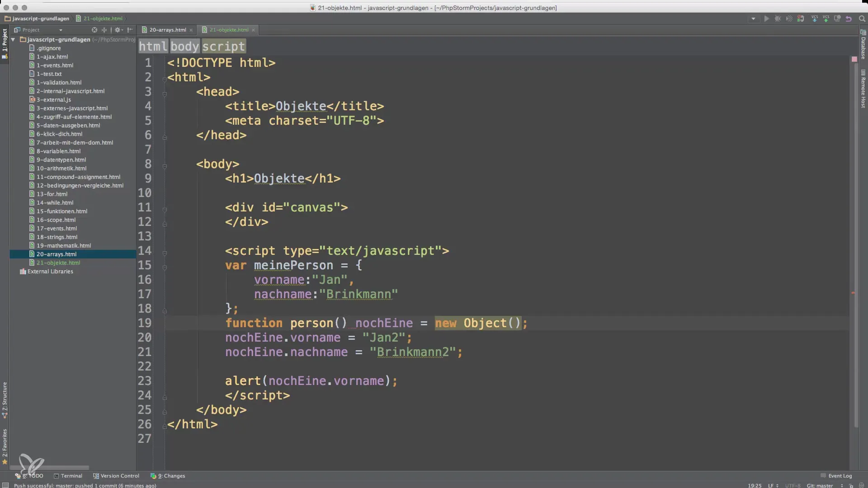Screen dimensions: 868x488
Task: Click the UTF-8 encoding indicator
Action: pos(793,485)
